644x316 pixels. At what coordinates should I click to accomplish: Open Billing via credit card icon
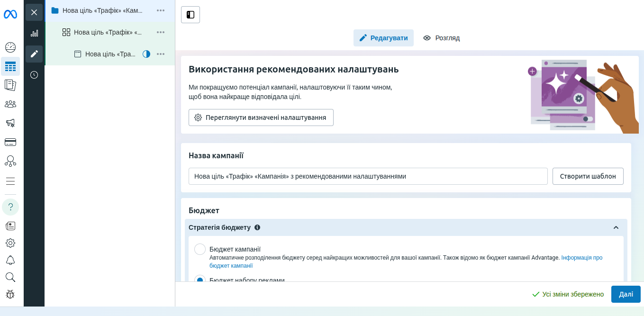[x=10, y=142]
